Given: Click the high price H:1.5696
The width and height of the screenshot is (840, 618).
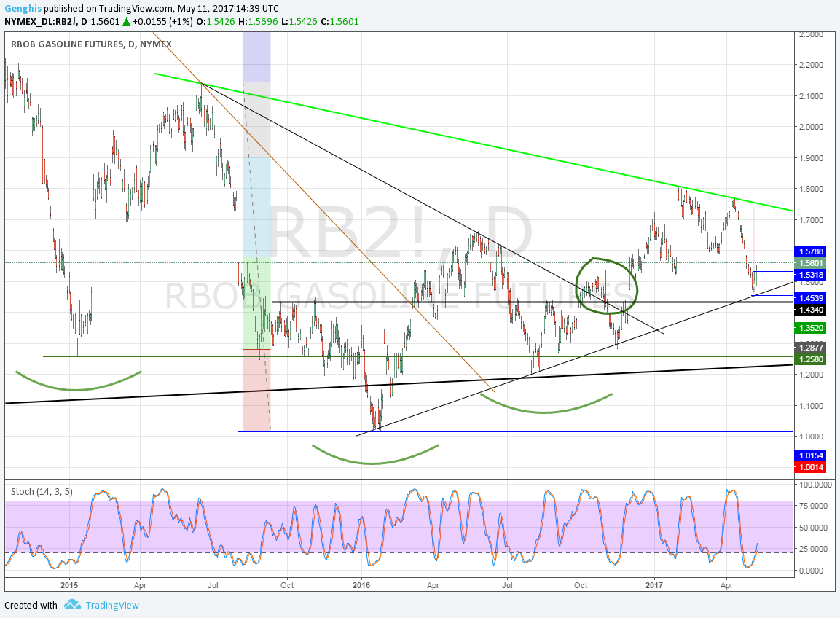Looking at the screenshot, I should pos(259,22).
